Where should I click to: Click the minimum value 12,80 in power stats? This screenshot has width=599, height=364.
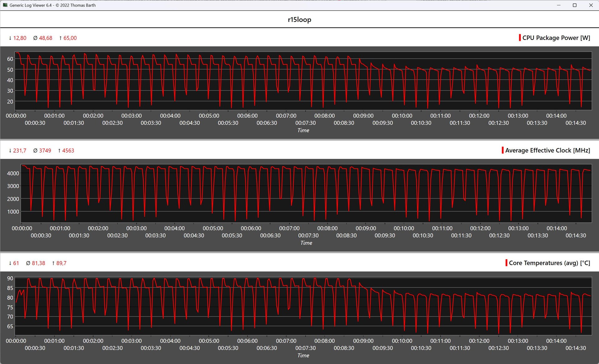(20, 38)
